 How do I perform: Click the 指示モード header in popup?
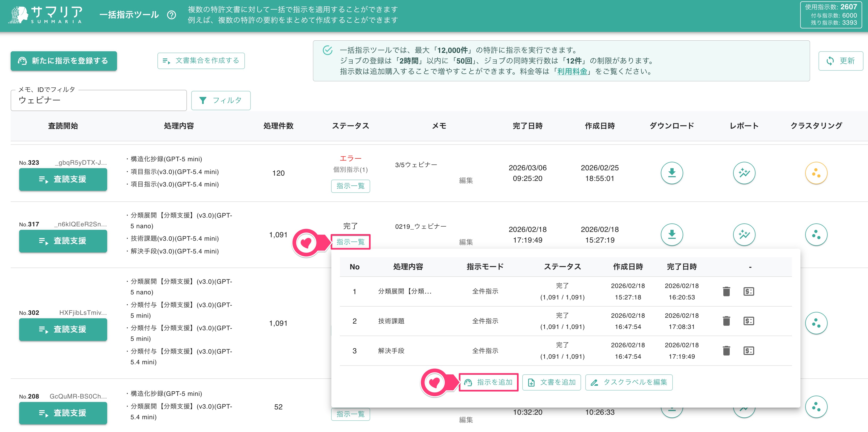click(x=485, y=267)
